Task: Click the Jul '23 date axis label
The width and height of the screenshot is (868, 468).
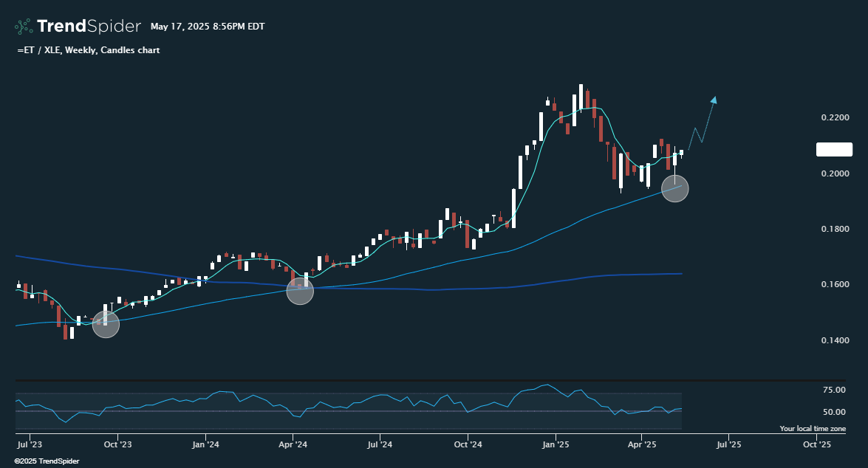Action: click(30, 444)
